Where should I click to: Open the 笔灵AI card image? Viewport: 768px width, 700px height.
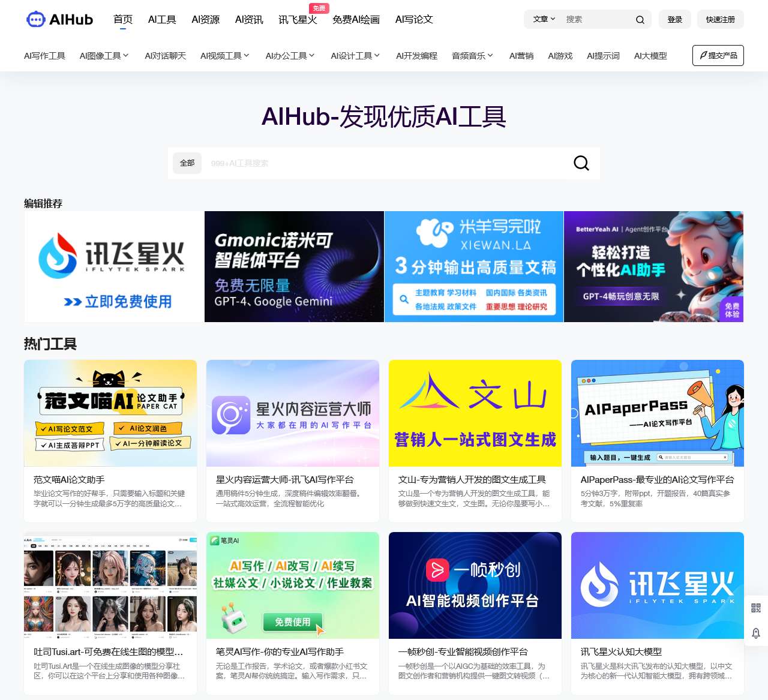pos(293,585)
